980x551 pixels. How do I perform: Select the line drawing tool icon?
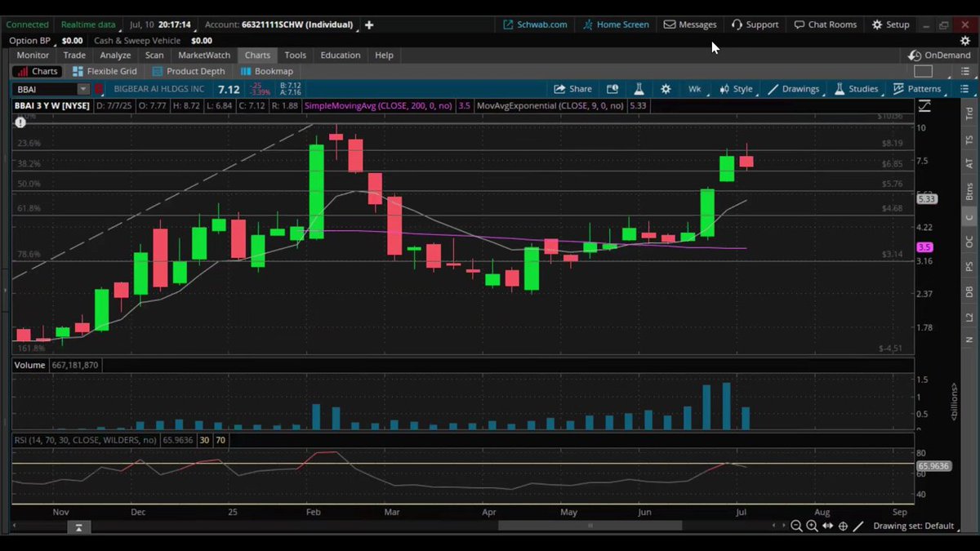858,527
